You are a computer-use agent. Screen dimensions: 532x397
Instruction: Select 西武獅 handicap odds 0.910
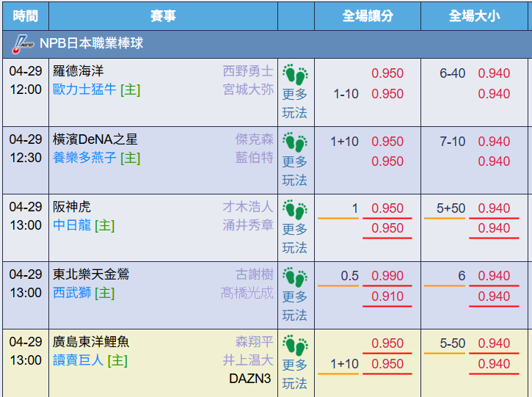pos(387,296)
